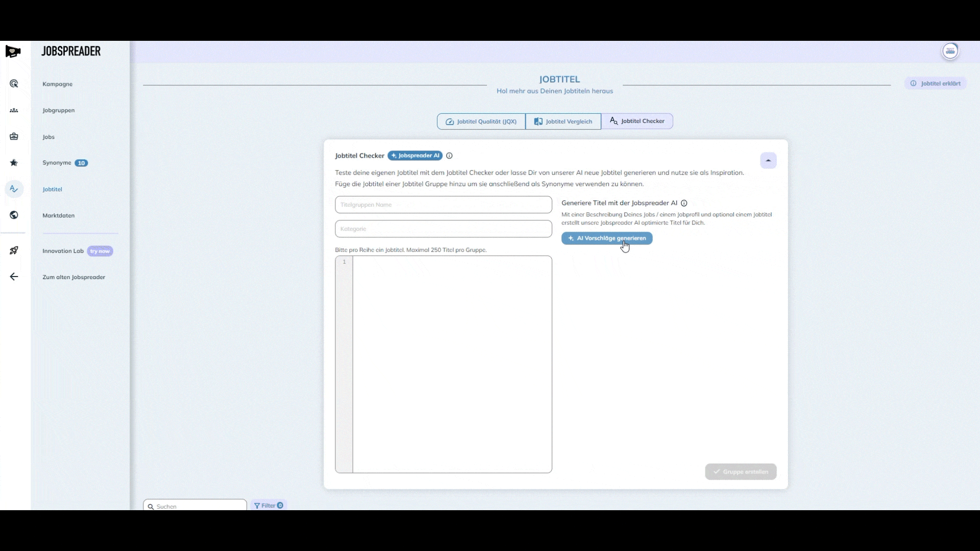Open the Jobs menu entry
The height and width of the screenshot is (551, 980).
tap(48, 137)
